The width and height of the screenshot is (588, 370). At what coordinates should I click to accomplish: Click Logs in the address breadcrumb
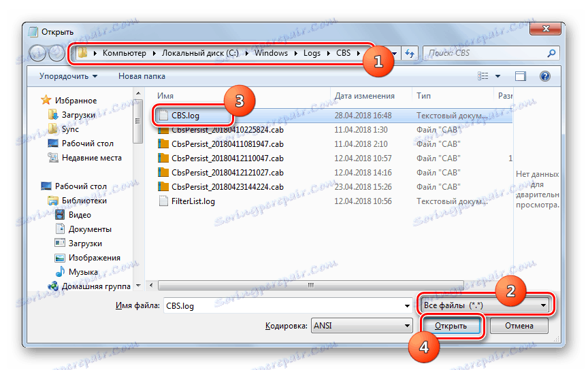click(x=312, y=53)
